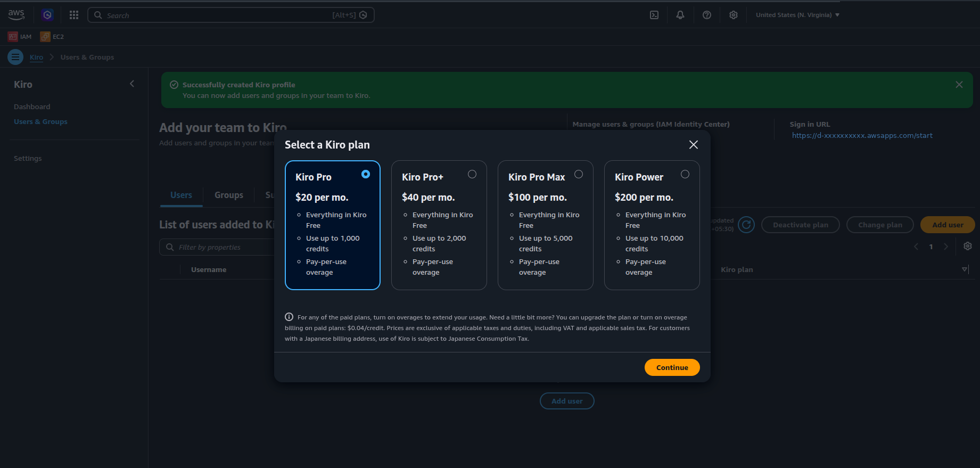This screenshot has width=980, height=468.
Task: Click the info icon in plan disclaimer
Action: pyautogui.click(x=289, y=317)
